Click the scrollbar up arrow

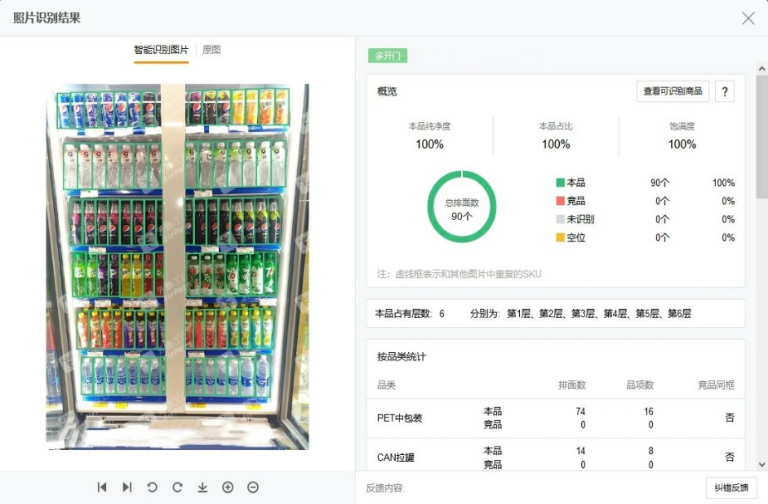(762, 69)
